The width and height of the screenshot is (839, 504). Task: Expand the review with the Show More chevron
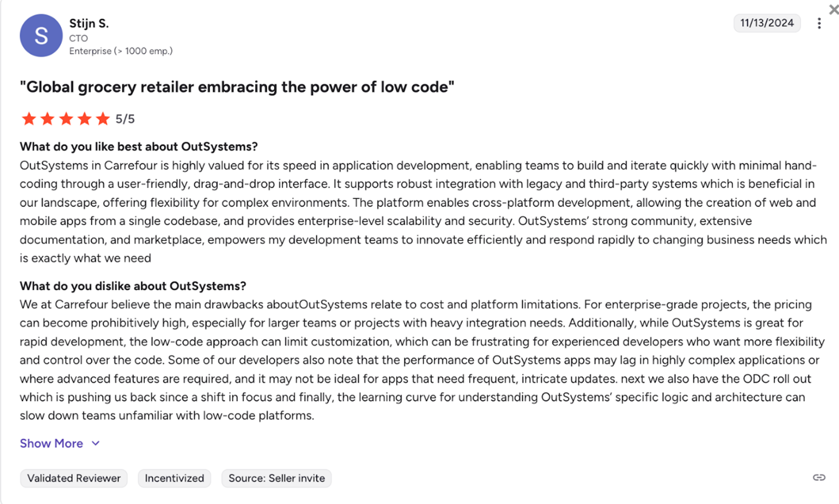[x=95, y=443]
